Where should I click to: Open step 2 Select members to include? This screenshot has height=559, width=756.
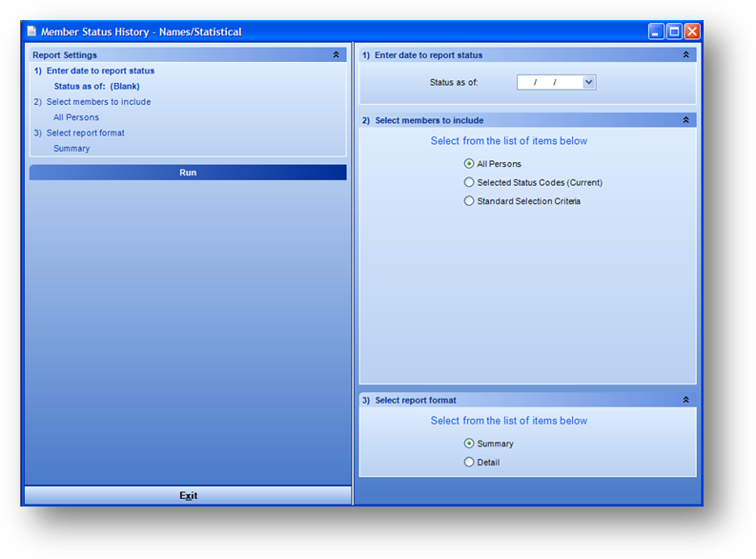click(97, 102)
